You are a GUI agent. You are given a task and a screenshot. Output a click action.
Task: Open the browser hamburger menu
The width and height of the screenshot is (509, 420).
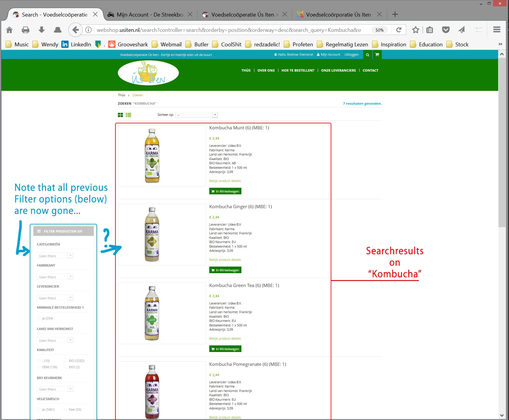(497, 29)
